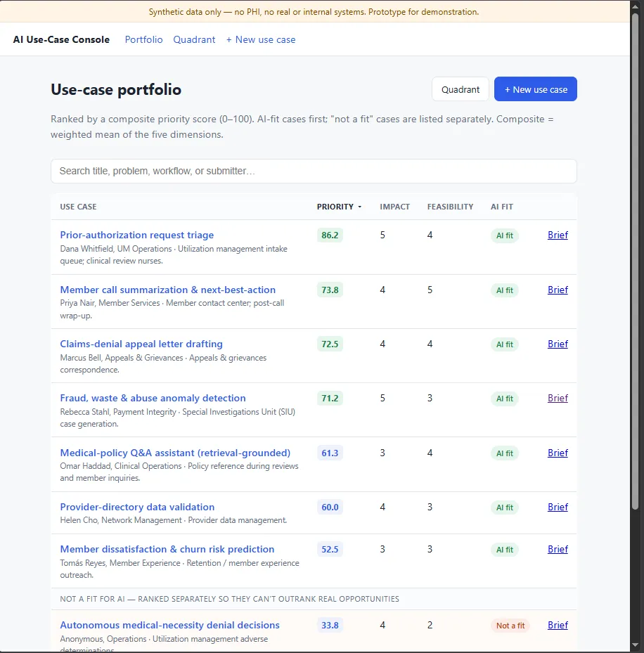644x653 pixels.
Task: Click the blue '+ New use case' button
Action: (536, 89)
